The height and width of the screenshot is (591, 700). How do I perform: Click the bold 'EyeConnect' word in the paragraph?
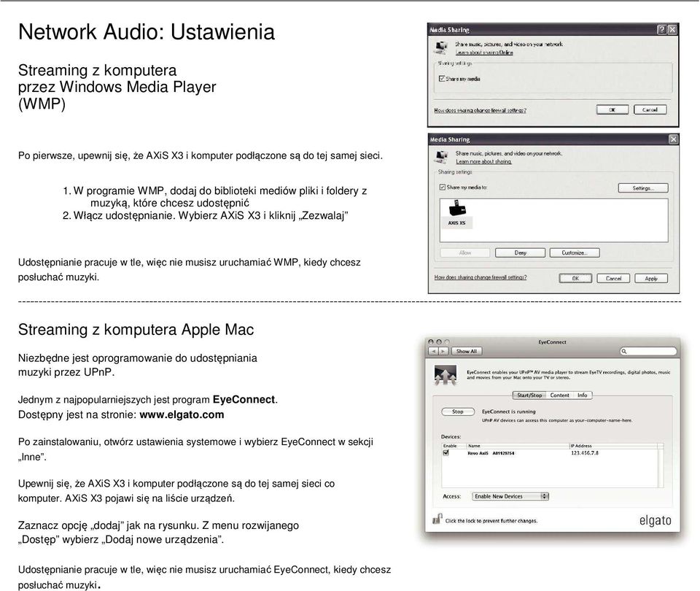coord(244,399)
